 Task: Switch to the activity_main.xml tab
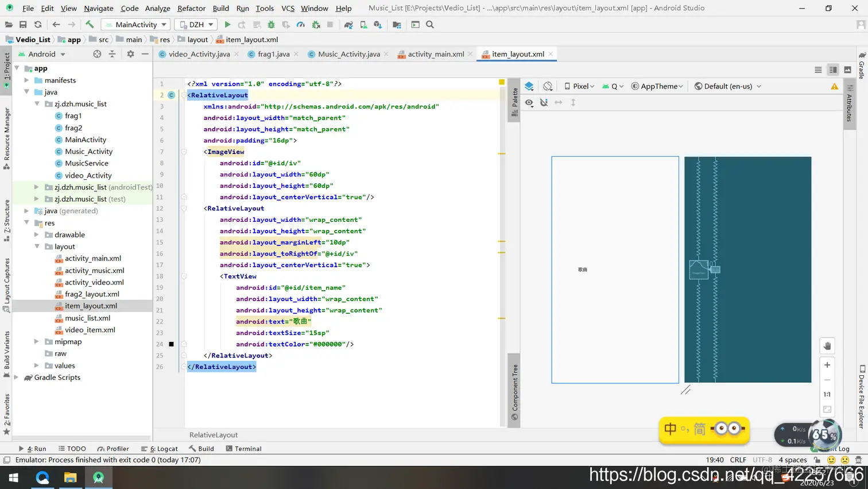point(435,54)
